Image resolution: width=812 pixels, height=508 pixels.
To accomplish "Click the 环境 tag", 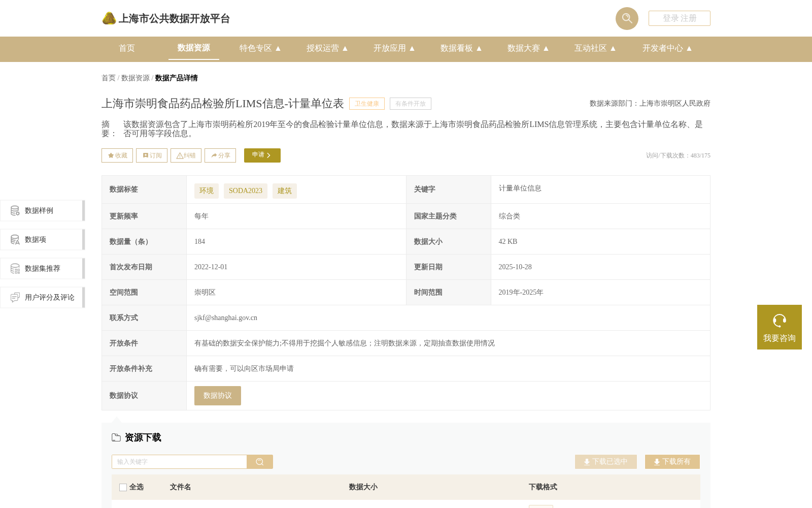I will pyautogui.click(x=207, y=190).
